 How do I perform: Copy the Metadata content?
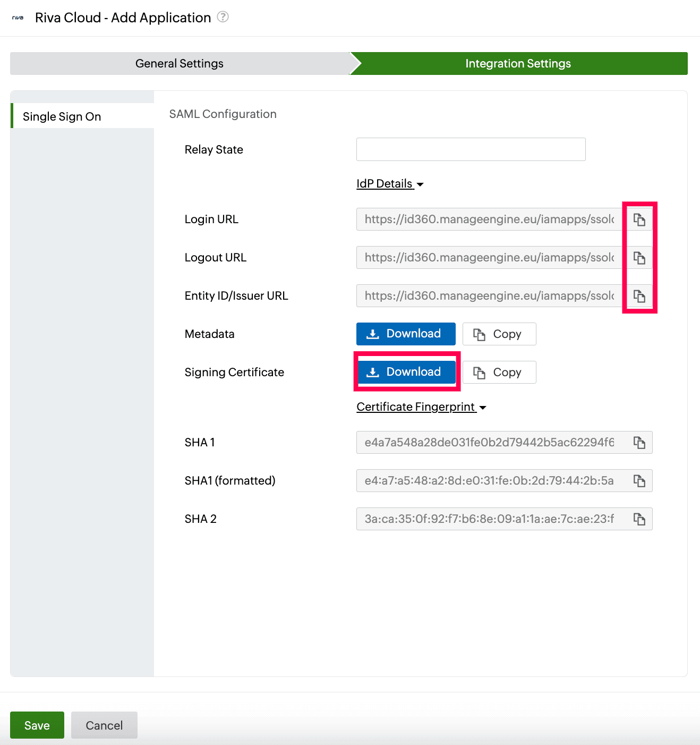pos(499,334)
